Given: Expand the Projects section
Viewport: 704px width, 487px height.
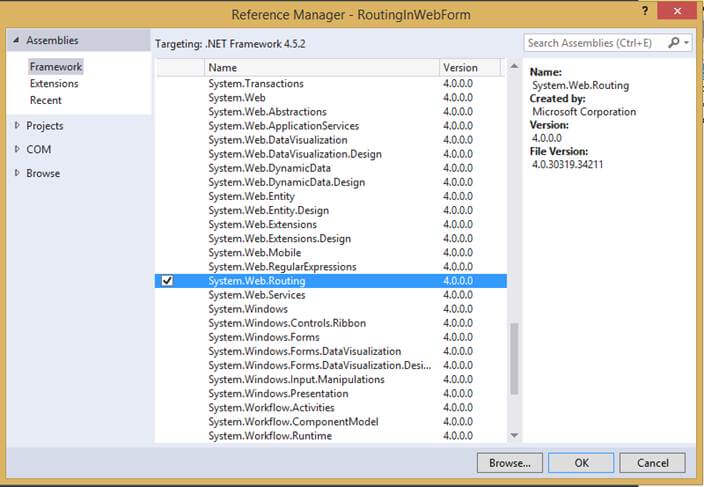Looking at the screenshot, I should 17,125.
